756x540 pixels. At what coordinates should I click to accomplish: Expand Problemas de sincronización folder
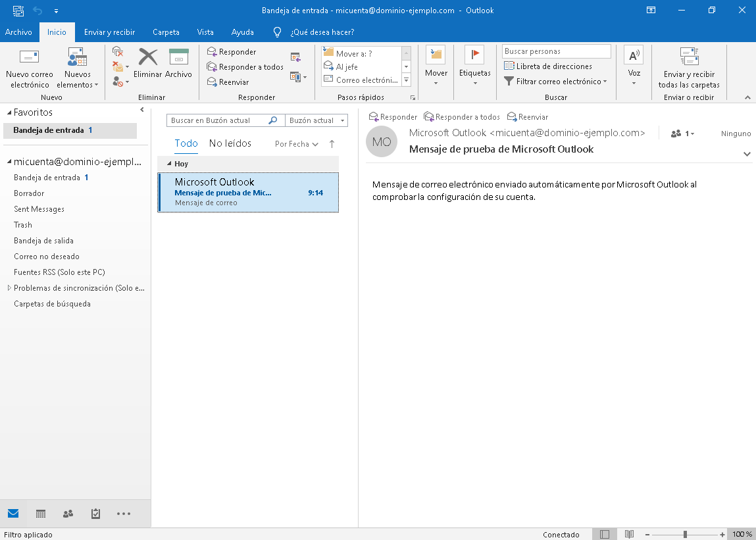point(9,288)
